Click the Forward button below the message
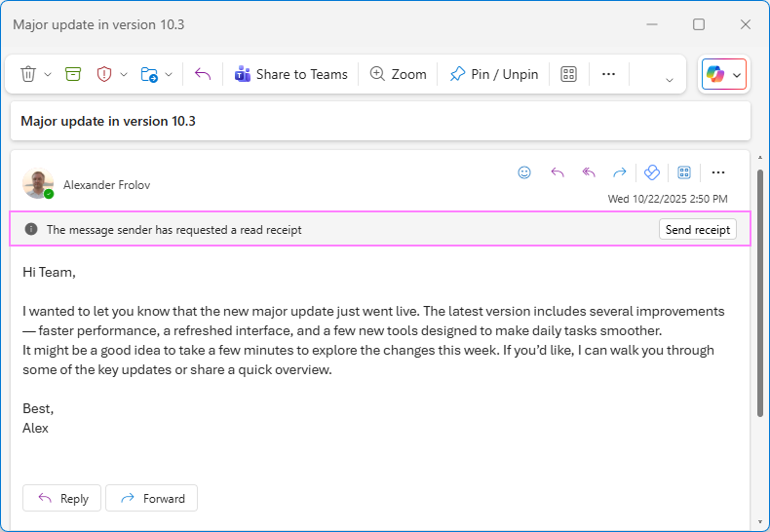The height and width of the screenshot is (532, 770). coord(152,498)
